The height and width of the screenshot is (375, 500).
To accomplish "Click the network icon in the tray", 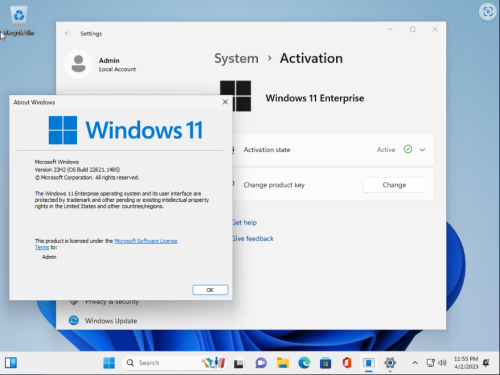I will coord(430,363).
